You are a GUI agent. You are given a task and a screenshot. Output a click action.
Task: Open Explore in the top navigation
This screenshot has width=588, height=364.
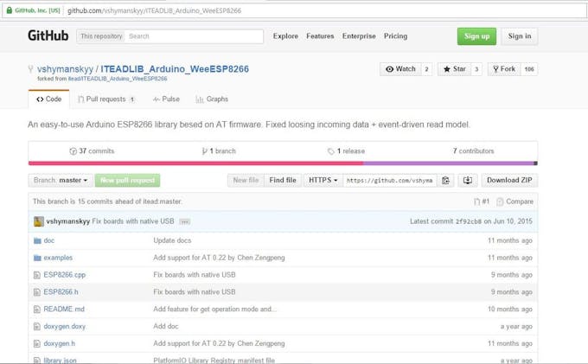(x=285, y=36)
